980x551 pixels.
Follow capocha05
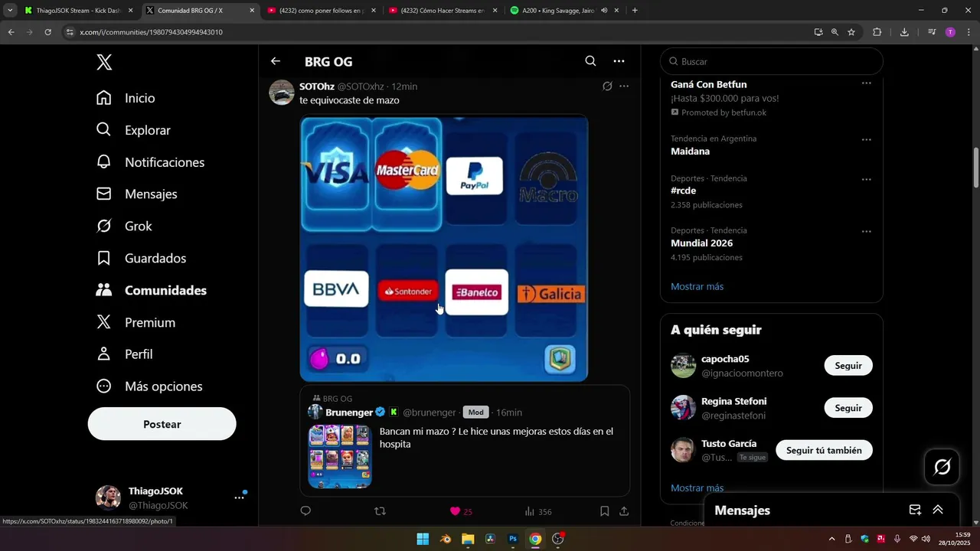tap(848, 366)
